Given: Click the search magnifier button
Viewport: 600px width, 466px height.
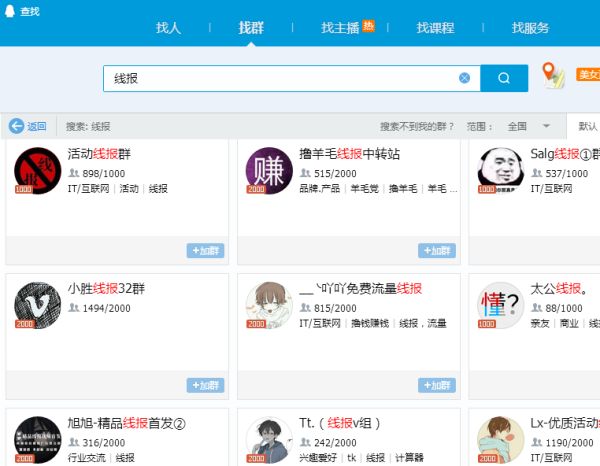Looking at the screenshot, I should (x=504, y=78).
